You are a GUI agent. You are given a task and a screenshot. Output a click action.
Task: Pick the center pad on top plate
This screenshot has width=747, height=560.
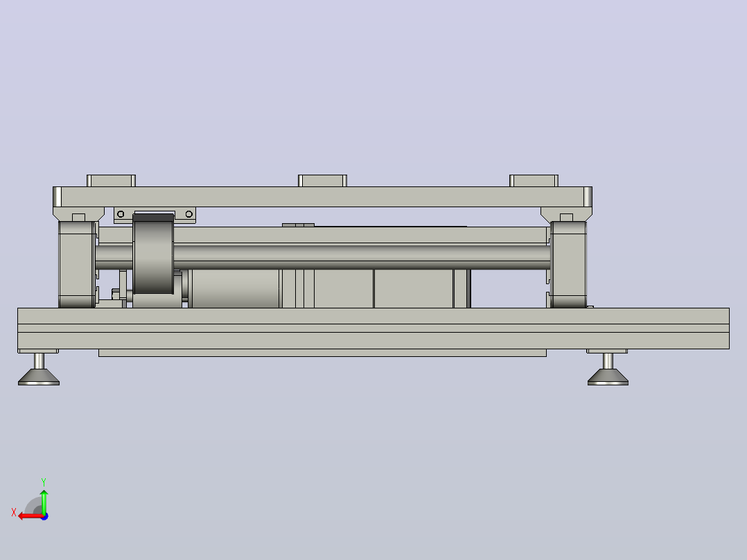(x=322, y=181)
